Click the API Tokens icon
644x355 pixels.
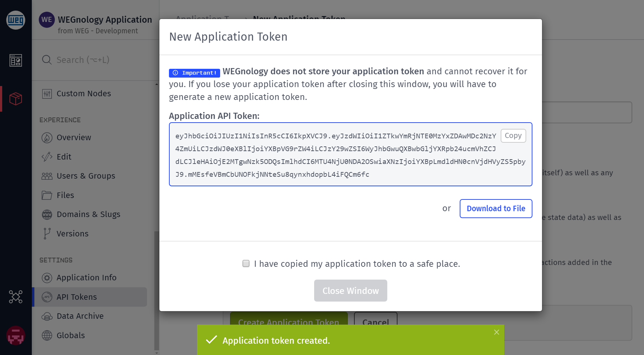point(47,297)
